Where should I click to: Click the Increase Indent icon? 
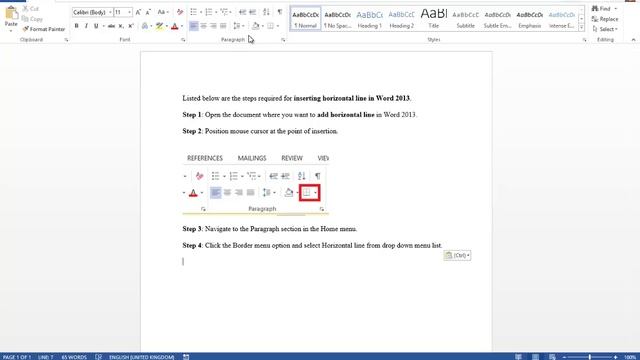(253, 12)
